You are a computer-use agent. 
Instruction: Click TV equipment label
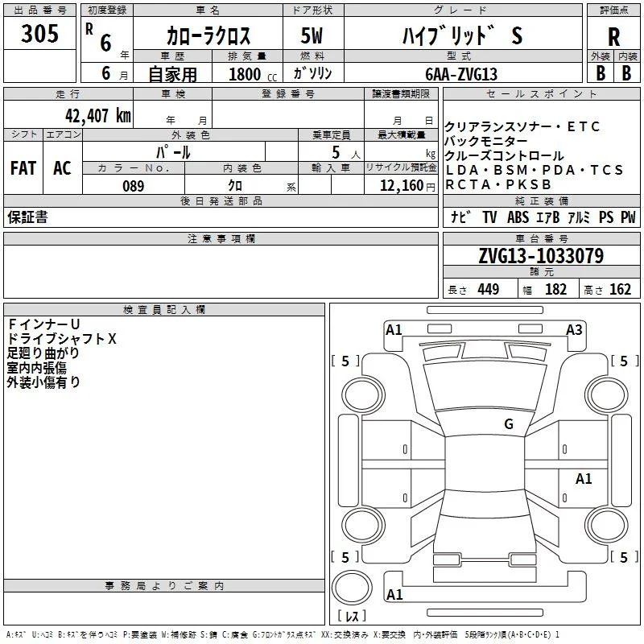489,217
